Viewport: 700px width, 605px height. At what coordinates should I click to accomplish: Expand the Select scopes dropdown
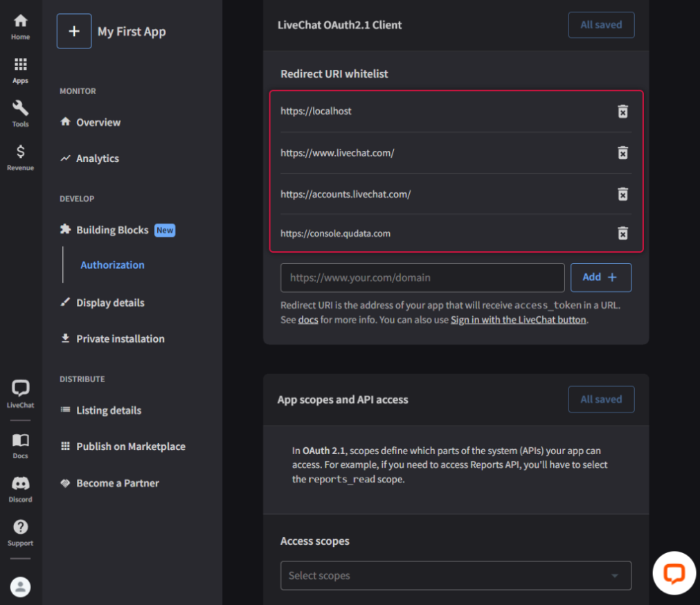pyautogui.click(x=456, y=576)
